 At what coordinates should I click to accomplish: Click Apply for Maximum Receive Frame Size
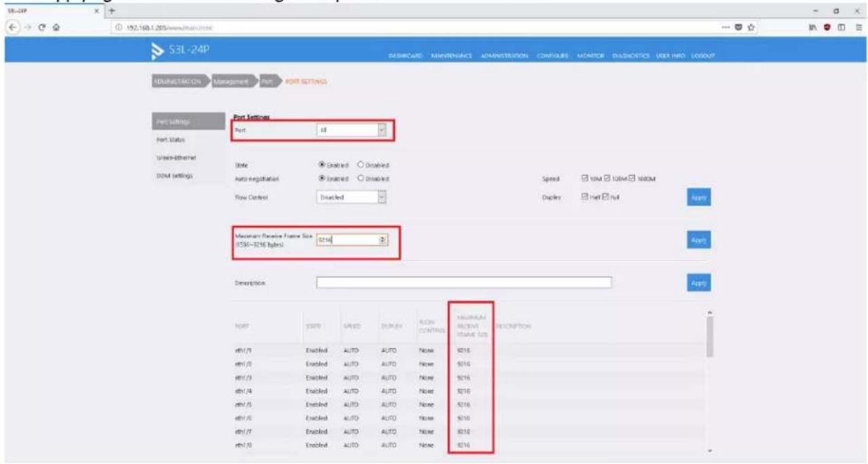click(x=698, y=239)
